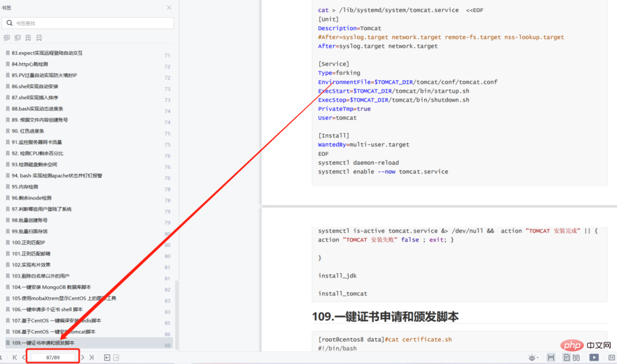Open bookmark 94. bash-实现检测apache状态并钉钉报警
This screenshot has width=617, height=364.
pos(57,176)
